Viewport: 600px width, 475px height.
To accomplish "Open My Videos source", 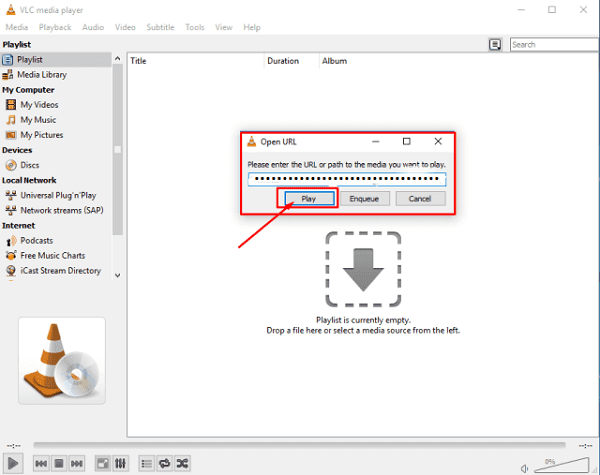I will pos(39,104).
